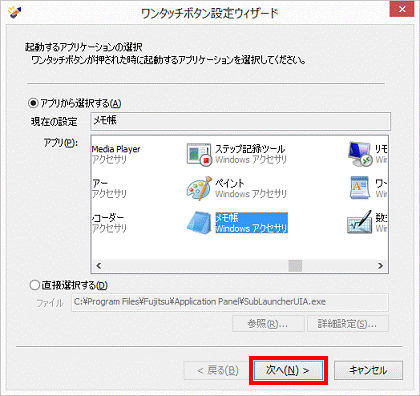Click the 参照(R)... browse button

point(268,324)
